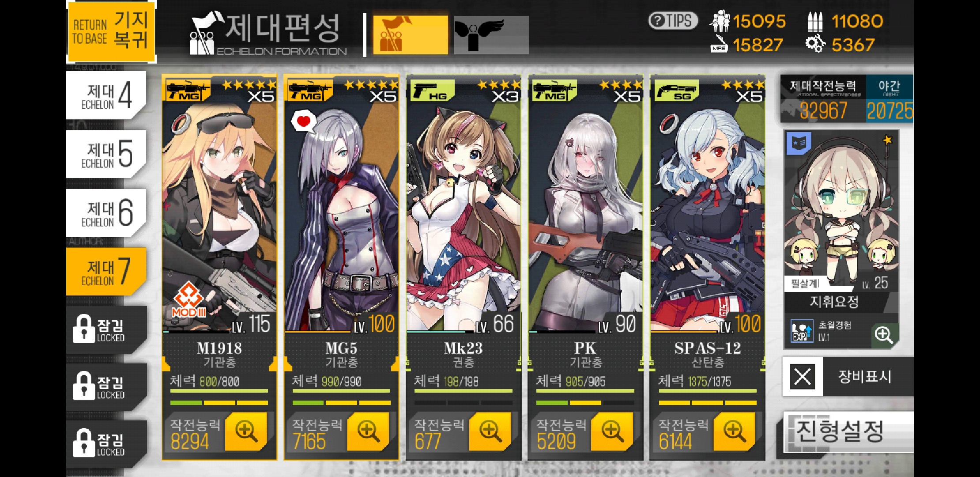The height and width of the screenshot is (477, 980).
Task: Switch to the fairy formation winged tab
Action: [491, 35]
